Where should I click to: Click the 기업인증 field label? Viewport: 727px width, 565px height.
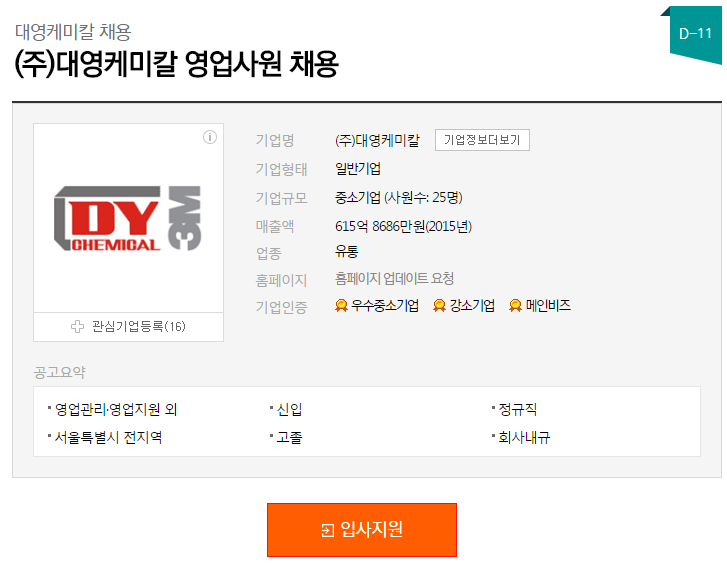tap(281, 307)
